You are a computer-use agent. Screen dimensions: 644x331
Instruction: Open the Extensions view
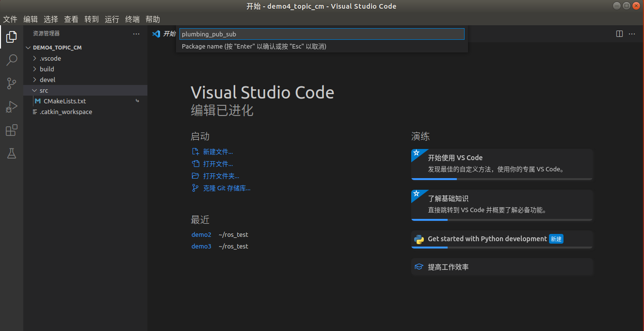point(12,130)
